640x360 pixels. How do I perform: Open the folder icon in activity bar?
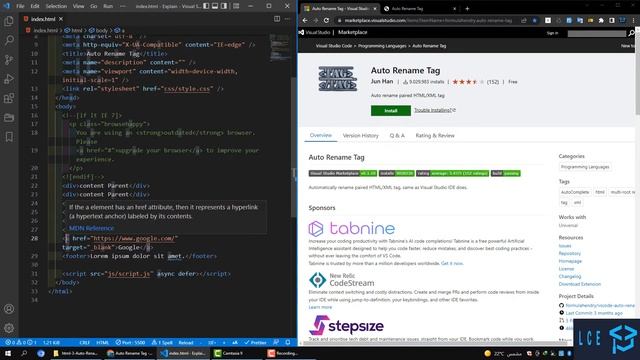(9, 118)
